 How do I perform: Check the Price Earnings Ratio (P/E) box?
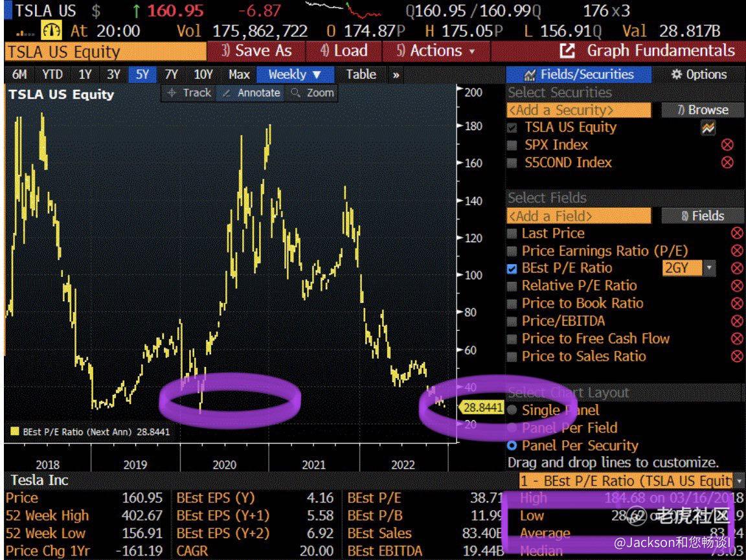click(x=512, y=251)
